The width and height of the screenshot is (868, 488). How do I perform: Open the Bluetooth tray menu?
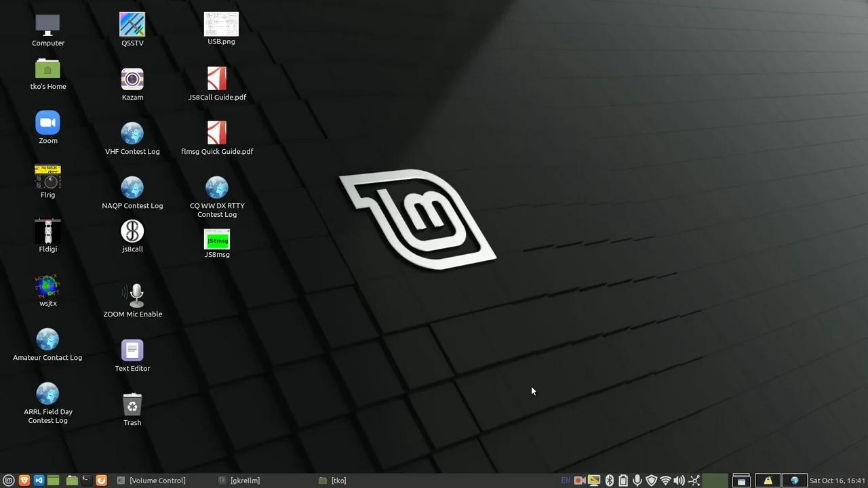coord(609,481)
